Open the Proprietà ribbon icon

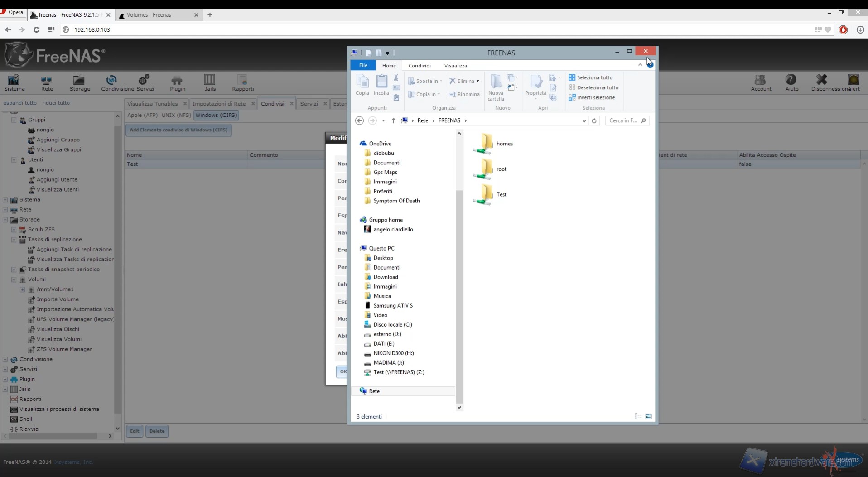point(535,85)
